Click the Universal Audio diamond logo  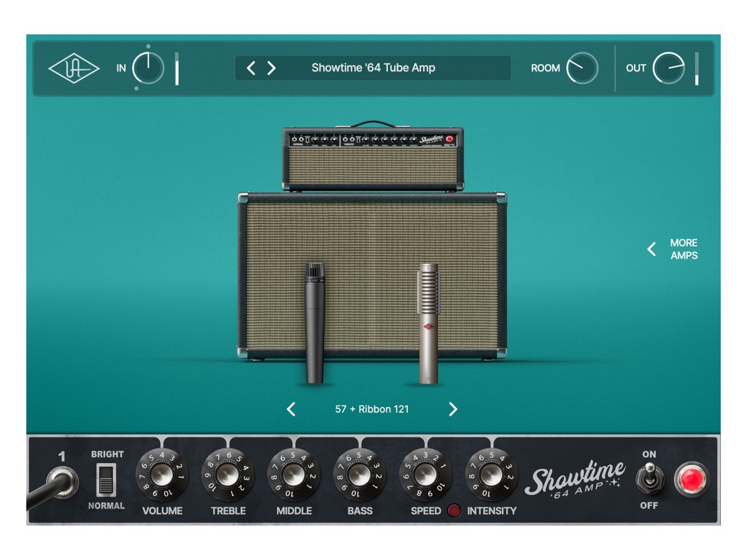pyautogui.click(x=74, y=69)
